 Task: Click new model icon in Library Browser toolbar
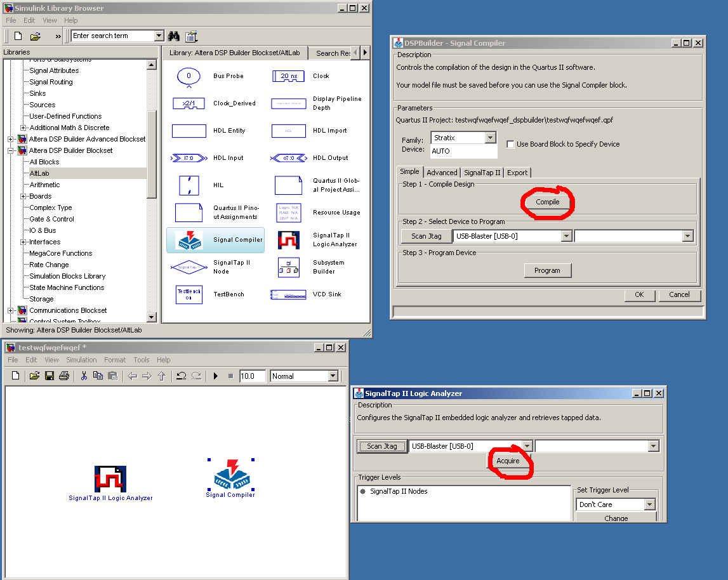click(x=18, y=36)
